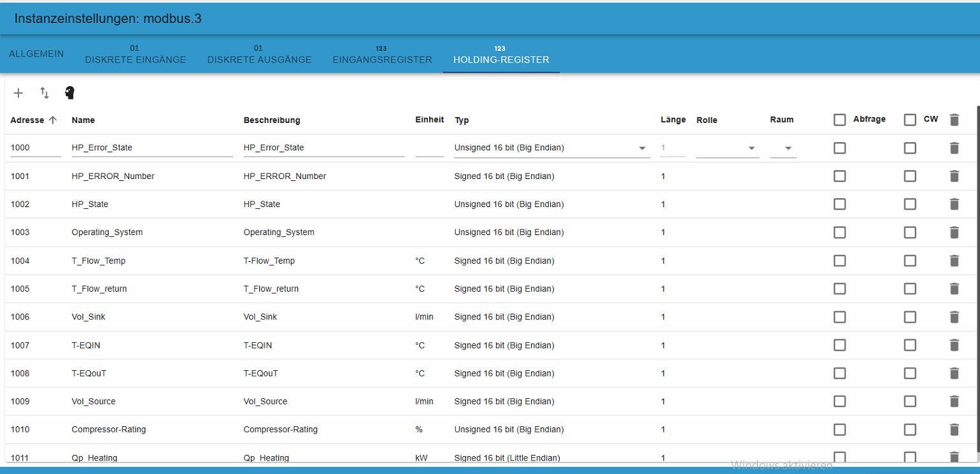Click the Länge value of T-EQouT row
The height and width of the screenshot is (474, 980).
tap(663, 373)
